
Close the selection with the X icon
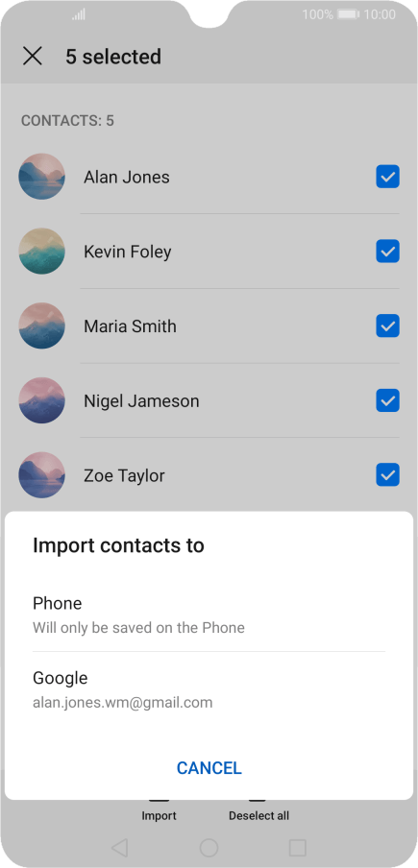point(32,56)
